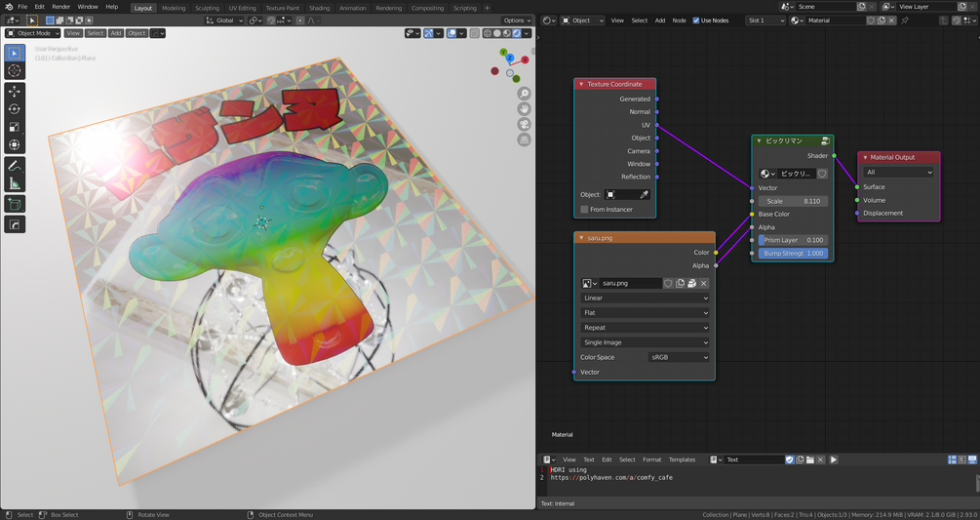Toggle camera view icon in viewport

click(x=525, y=124)
